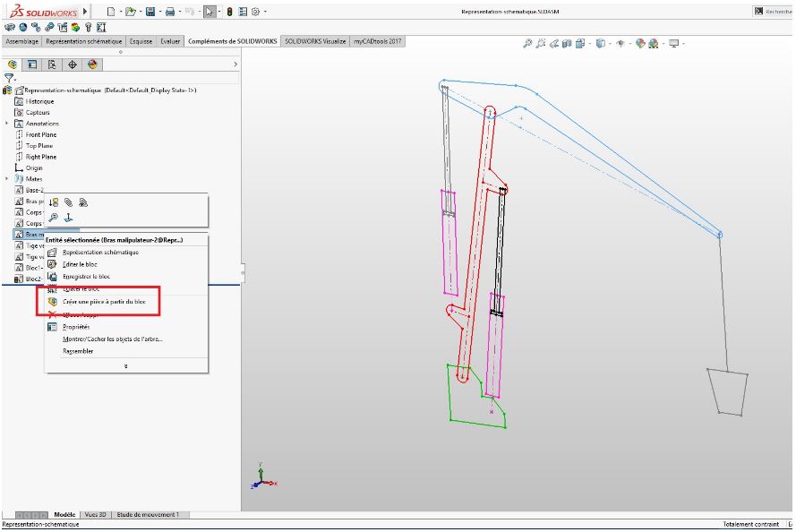Open the dropdown arrow next to the Open icon
This screenshot has width=796, height=532.
tap(140, 11)
